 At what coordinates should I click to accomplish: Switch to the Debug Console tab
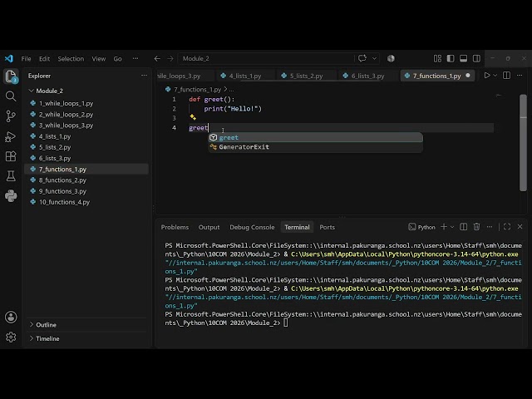pos(252,227)
